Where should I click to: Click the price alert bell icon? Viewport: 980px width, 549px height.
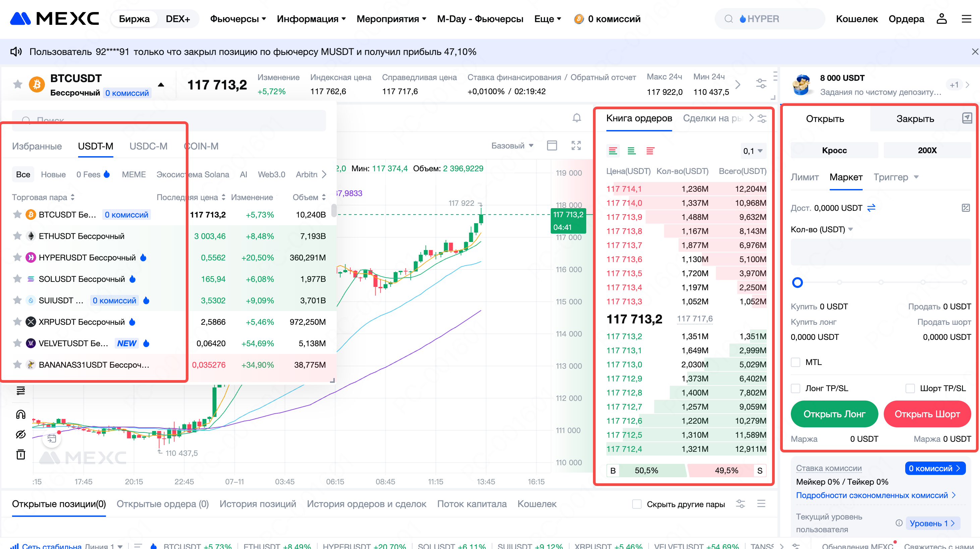tap(577, 118)
